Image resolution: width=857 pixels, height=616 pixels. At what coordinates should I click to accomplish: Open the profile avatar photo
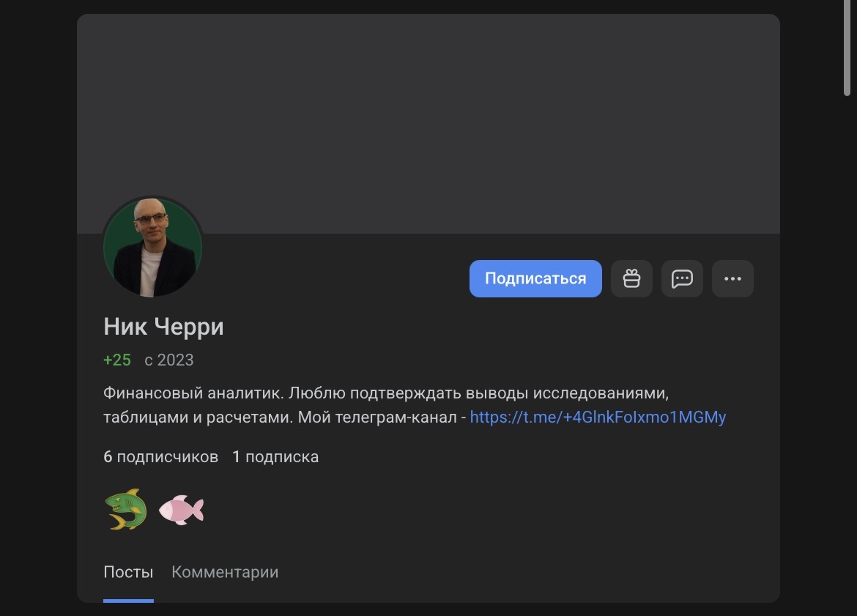click(x=152, y=247)
